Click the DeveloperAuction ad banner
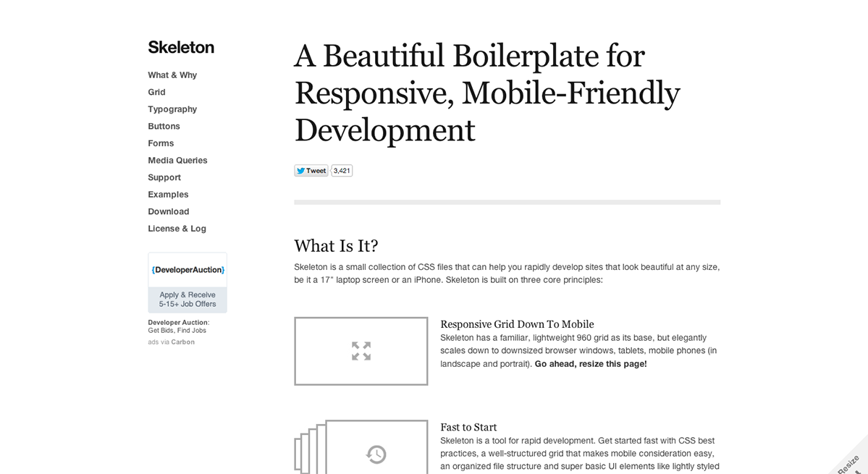 [187, 283]
